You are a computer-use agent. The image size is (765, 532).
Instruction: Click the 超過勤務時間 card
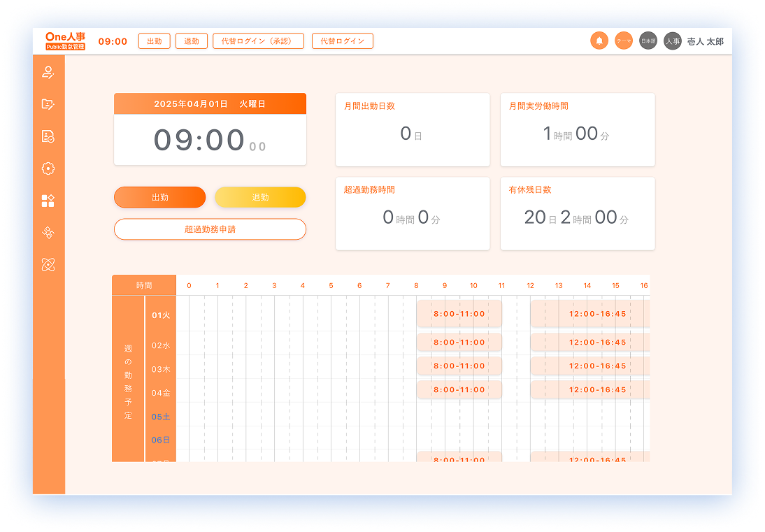(x=413, y=214)
